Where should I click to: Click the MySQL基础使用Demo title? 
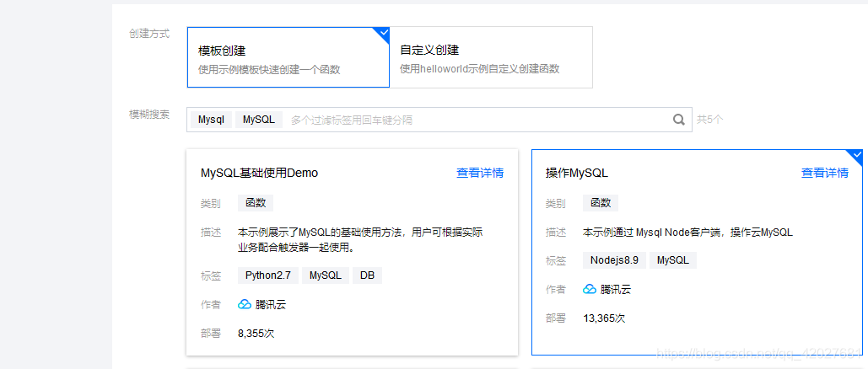[260, 174]
